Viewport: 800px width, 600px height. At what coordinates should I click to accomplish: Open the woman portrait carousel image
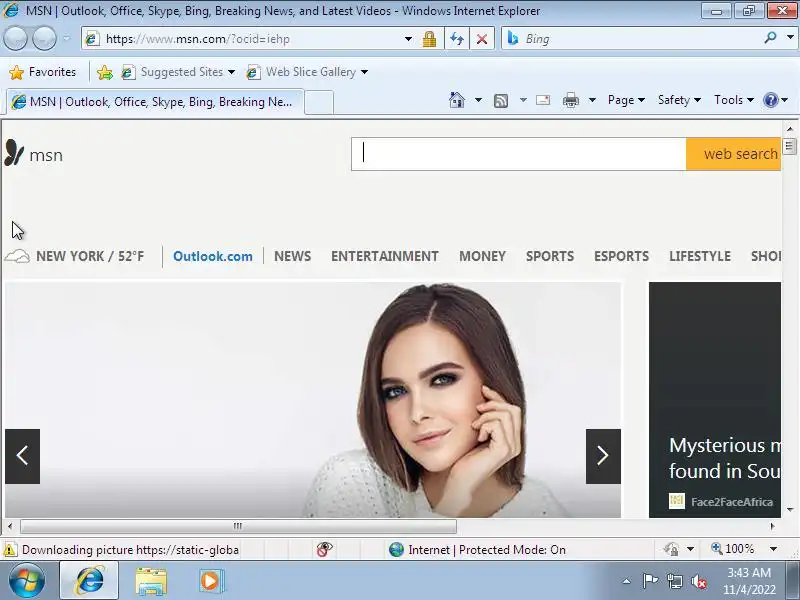coord(313,399)
